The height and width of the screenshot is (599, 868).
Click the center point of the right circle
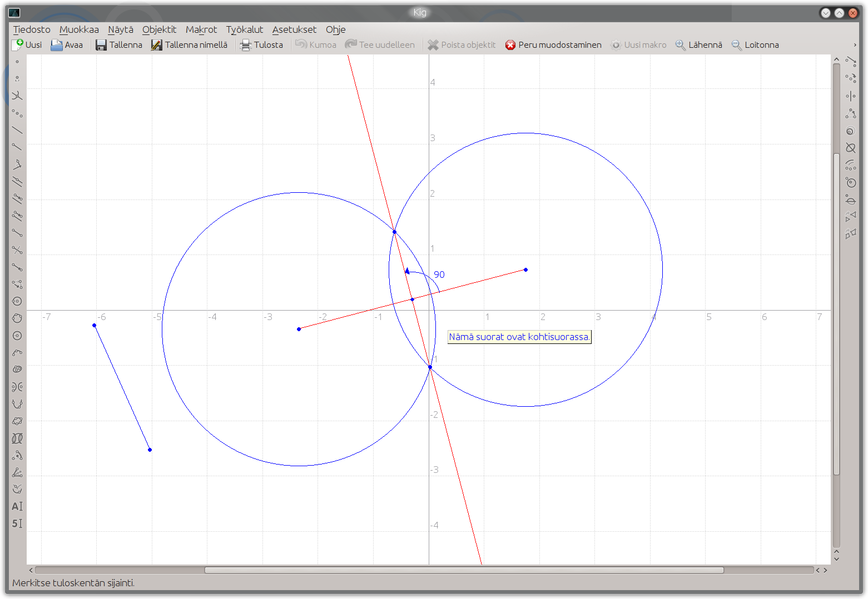coord(525,270)
